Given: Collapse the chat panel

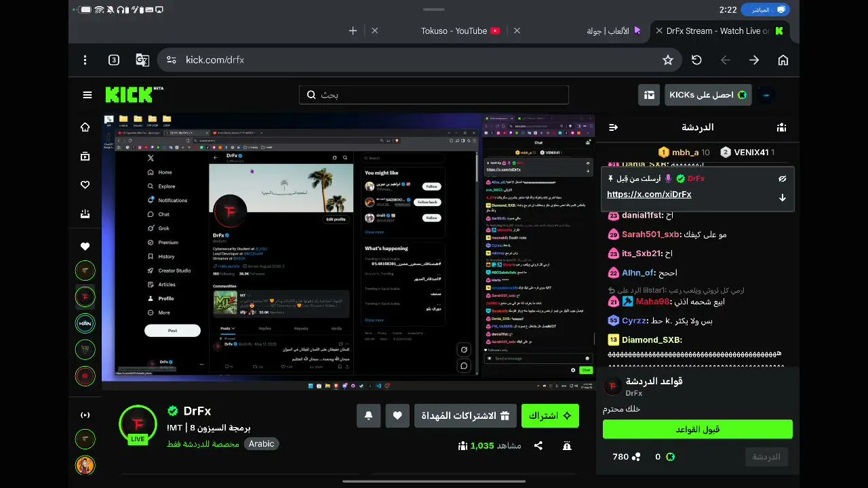Looking at the screenshot, I should (x=614, y=127).
